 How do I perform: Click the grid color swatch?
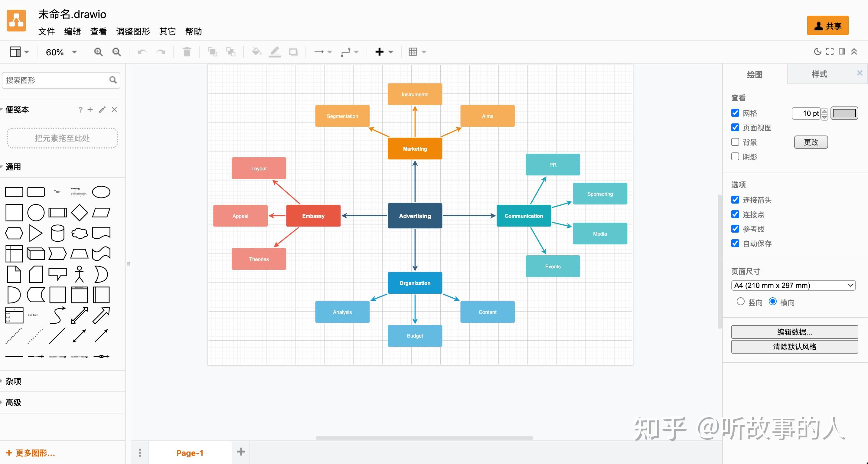coord(844,113)
